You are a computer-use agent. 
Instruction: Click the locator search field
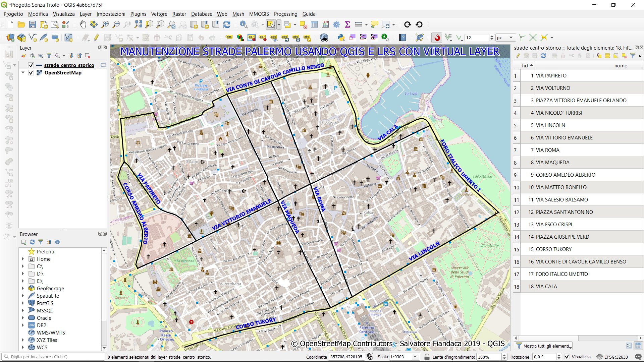click(x=54, y=357)
